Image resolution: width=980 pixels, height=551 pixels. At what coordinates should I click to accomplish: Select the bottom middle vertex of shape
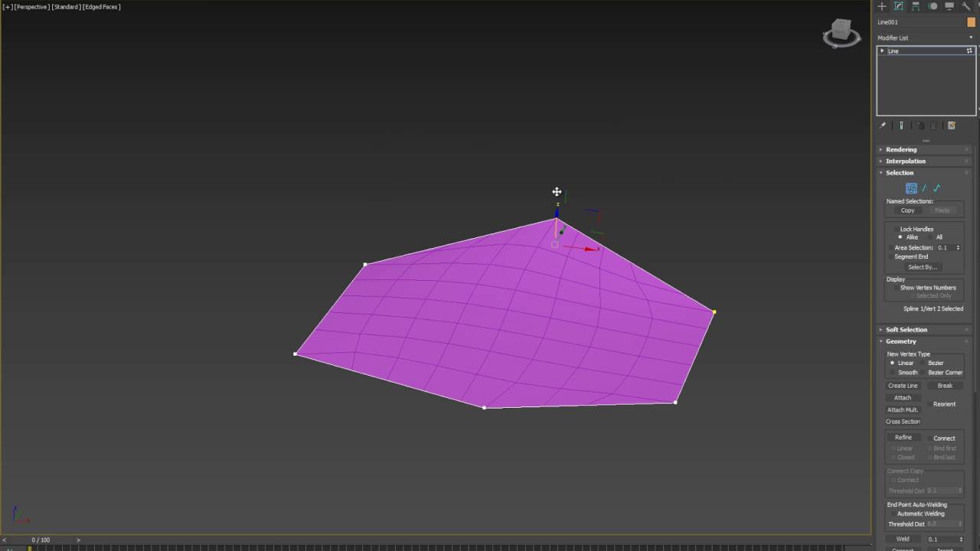click(x=484, y=408)
